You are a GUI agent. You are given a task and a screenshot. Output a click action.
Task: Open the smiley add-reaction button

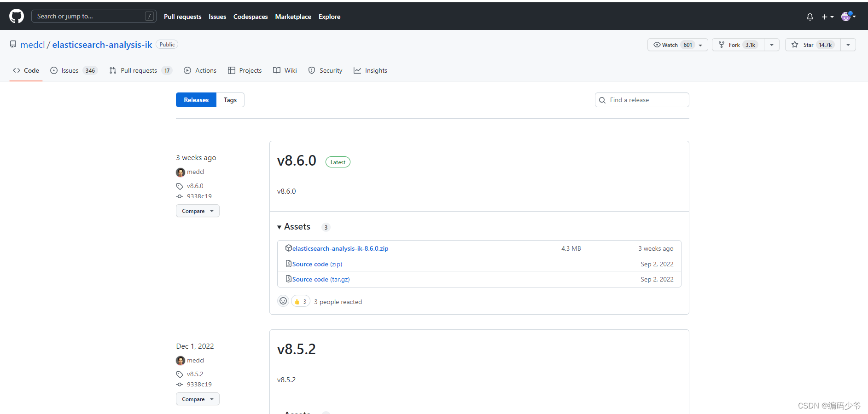283,301
